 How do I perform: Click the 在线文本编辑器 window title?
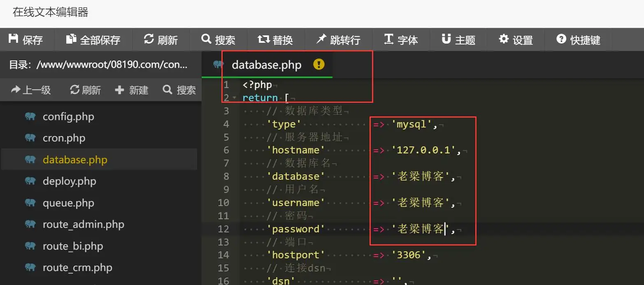click(x=50, y=12)
